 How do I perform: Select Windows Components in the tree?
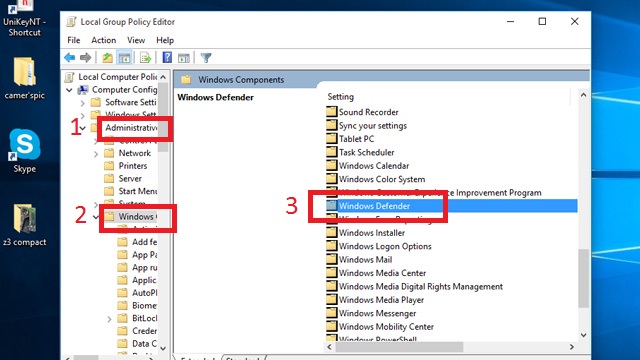(x=138, y=216)
